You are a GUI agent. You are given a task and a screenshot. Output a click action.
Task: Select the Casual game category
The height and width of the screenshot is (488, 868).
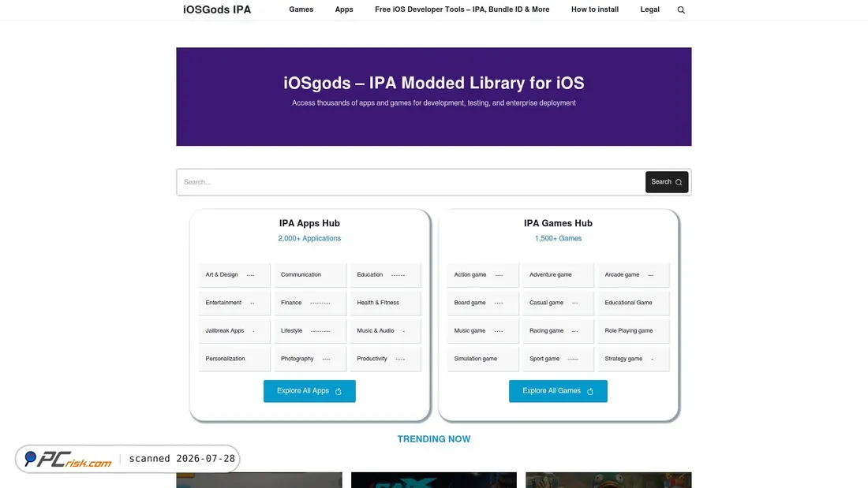tap(558, 304)
